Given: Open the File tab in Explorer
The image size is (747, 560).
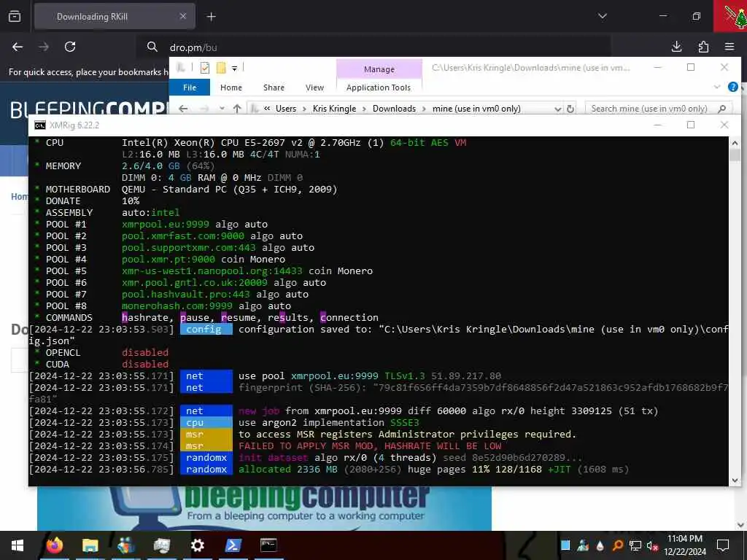Looking at the screenshot, I should 190,87.
